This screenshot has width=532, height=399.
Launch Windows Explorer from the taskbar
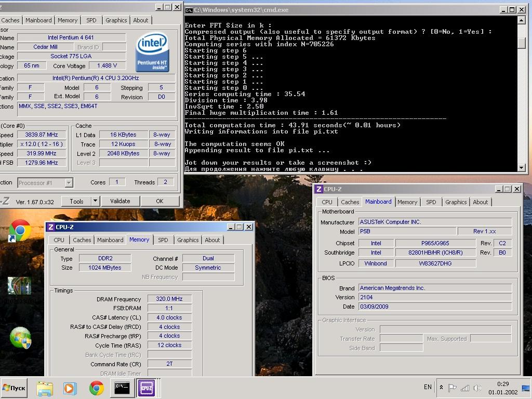[45, 388]
